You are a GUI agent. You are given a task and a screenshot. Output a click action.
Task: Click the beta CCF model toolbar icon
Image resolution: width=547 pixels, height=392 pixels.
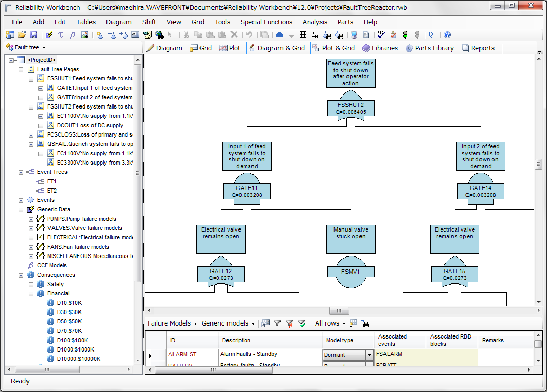(x=72, y=35)
